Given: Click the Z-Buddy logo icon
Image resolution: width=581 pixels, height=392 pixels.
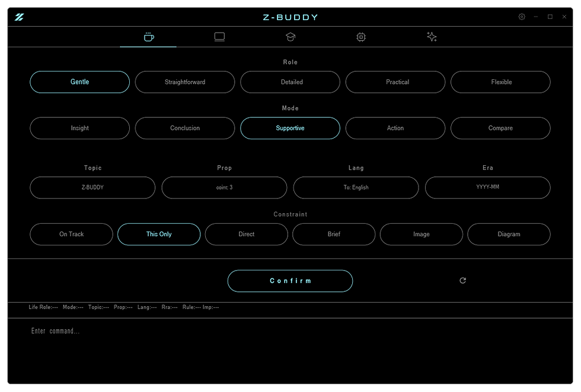Looking at the screenshot, I should click(19, 17).
